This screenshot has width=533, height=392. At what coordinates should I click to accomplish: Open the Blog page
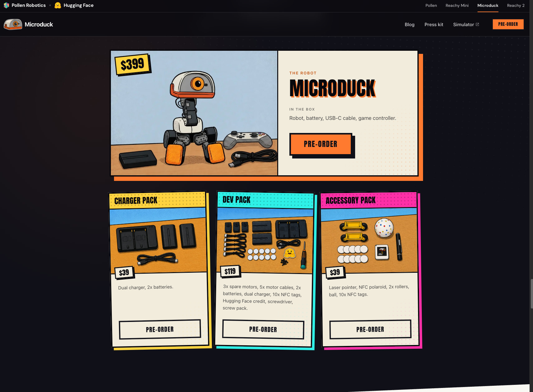409,24
